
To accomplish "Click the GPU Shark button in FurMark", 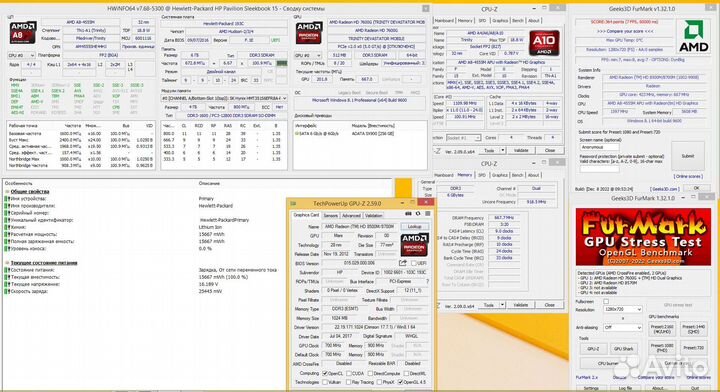I will pyautogui.click(x=624, y=349).
